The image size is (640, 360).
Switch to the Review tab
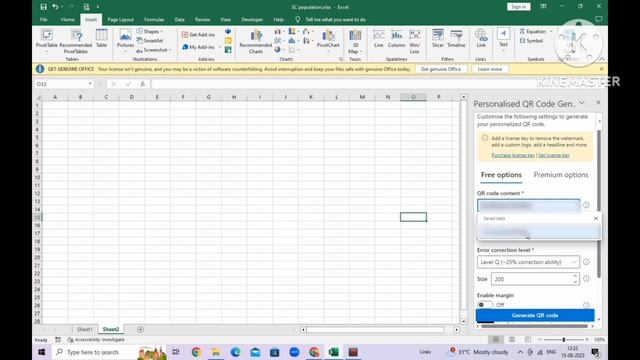click(202, 20)
